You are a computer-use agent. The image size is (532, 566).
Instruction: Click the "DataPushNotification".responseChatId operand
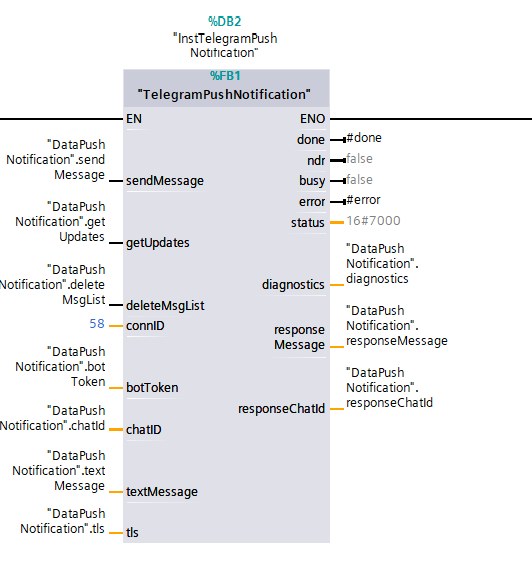[x=389, y=388]
